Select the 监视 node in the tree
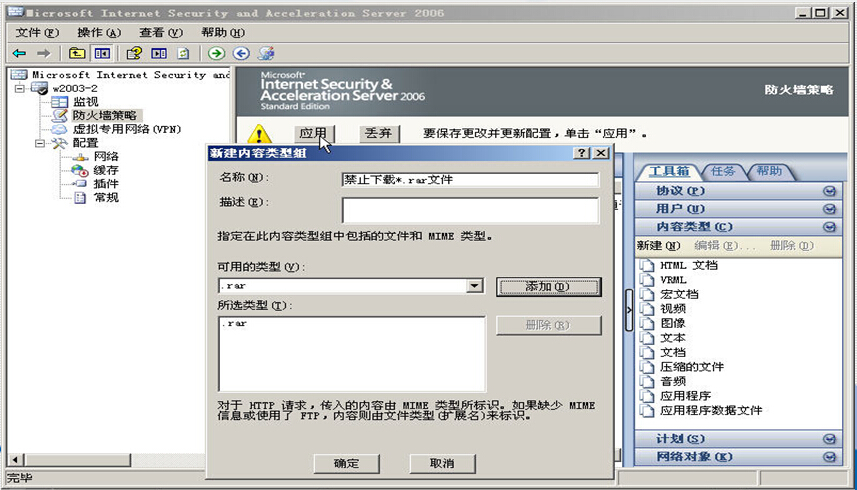The width and height of the screenshot is (857, 490). (85, 101)
